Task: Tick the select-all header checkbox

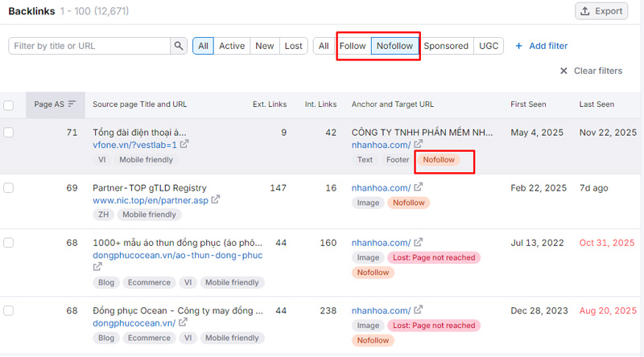Action: [9, 105]
